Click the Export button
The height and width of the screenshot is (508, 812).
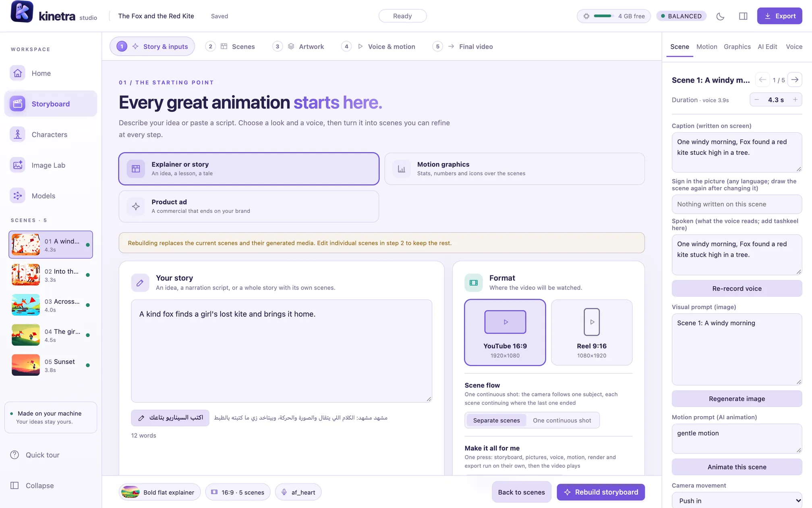click(779, 16)
